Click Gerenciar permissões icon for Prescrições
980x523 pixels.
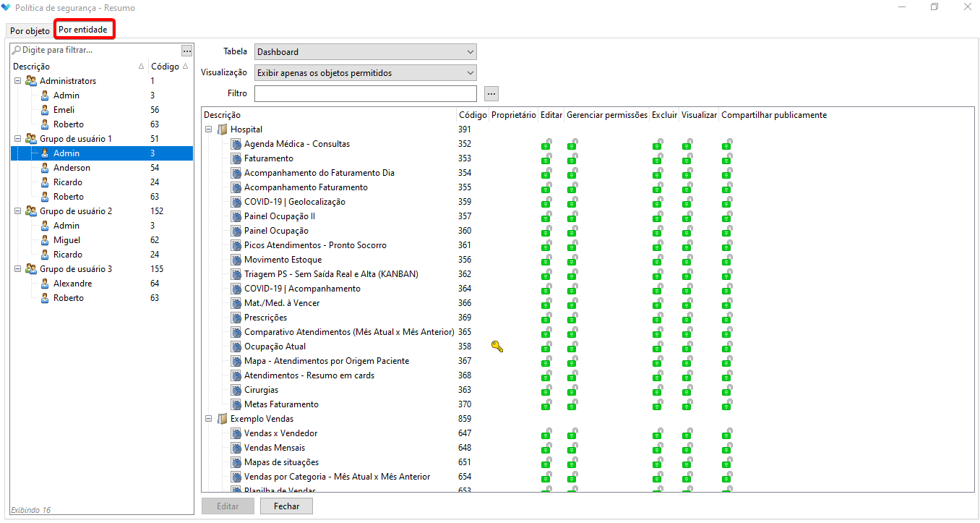click(x=572, y=318)
